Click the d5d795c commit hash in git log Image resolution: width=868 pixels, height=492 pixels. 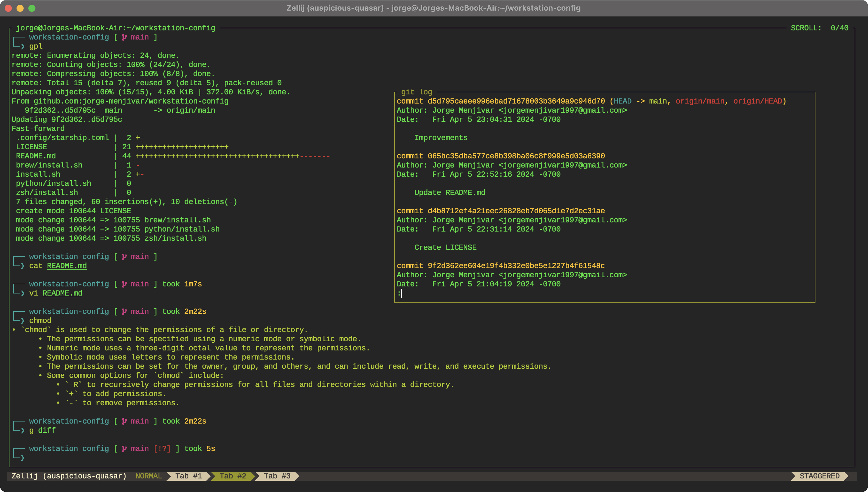tap(516, 101)
